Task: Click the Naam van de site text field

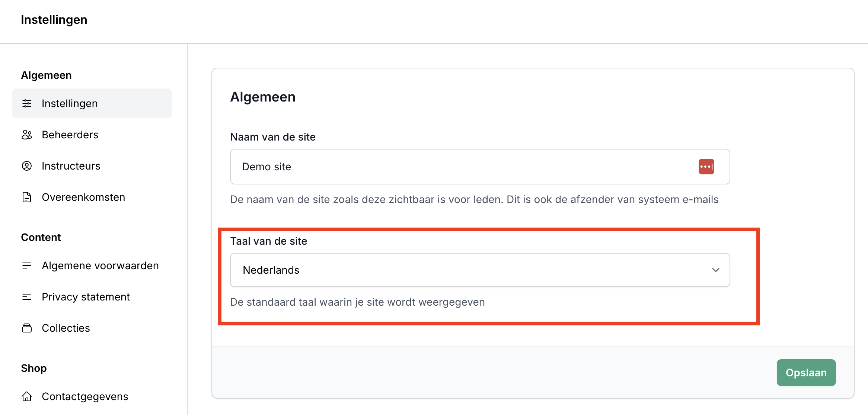Action: click(x=462, y=167)
